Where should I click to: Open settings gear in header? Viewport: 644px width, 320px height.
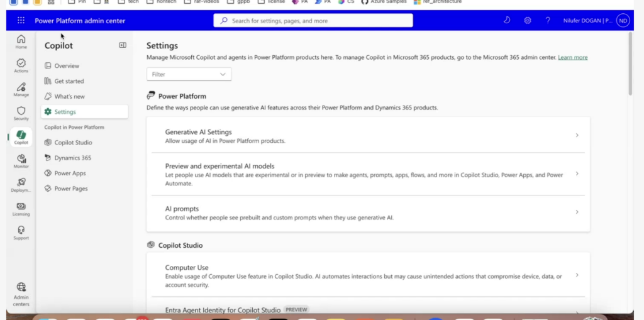528,21
